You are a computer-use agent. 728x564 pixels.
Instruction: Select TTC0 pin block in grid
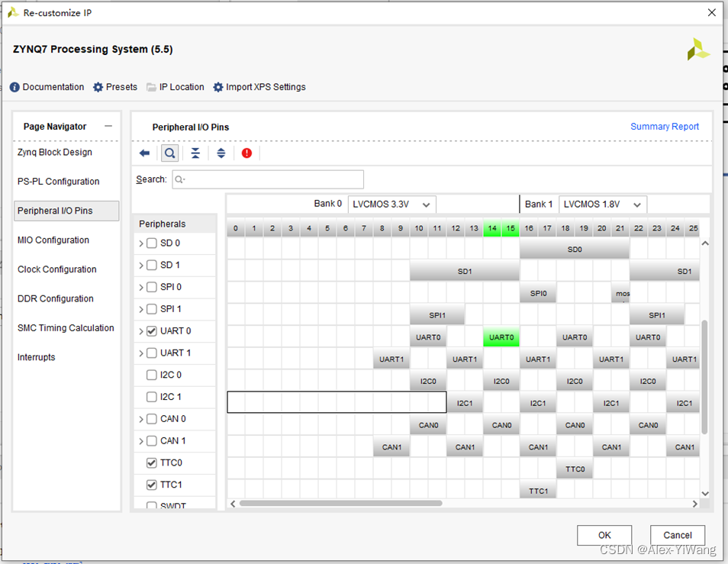tap(575, 469)
